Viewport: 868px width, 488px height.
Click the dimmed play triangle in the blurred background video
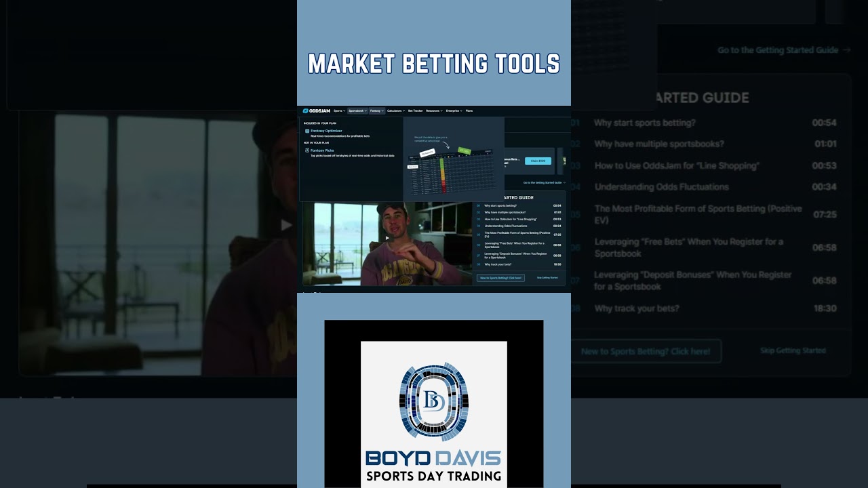(x=287, y=224)
